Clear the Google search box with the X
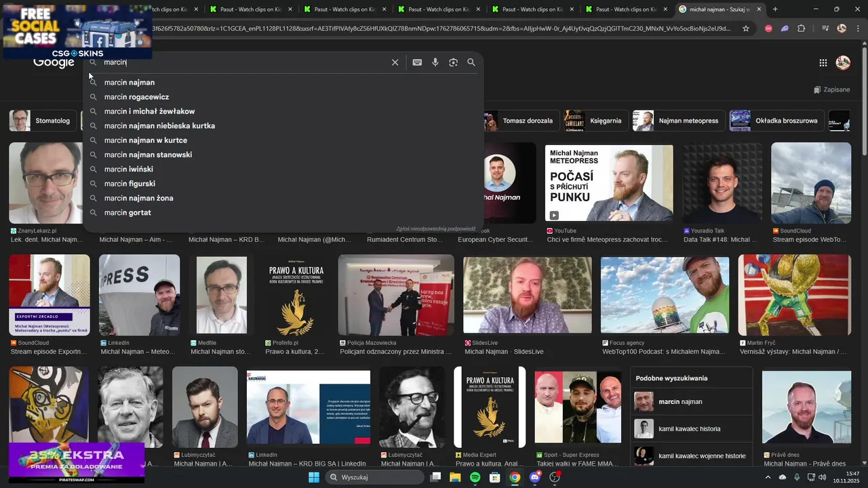Image resolution: width=868 pixels, height=488 pixels. pyautogui.click(x=395, y=62)
